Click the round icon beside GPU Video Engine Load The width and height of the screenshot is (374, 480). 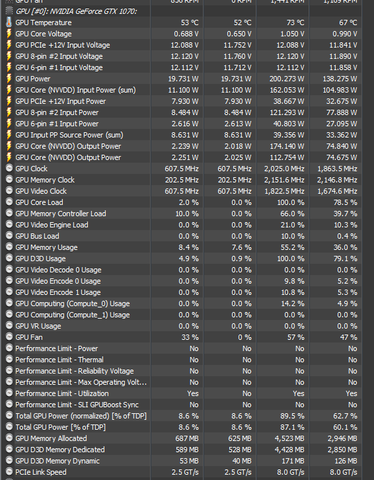(9, 225)
